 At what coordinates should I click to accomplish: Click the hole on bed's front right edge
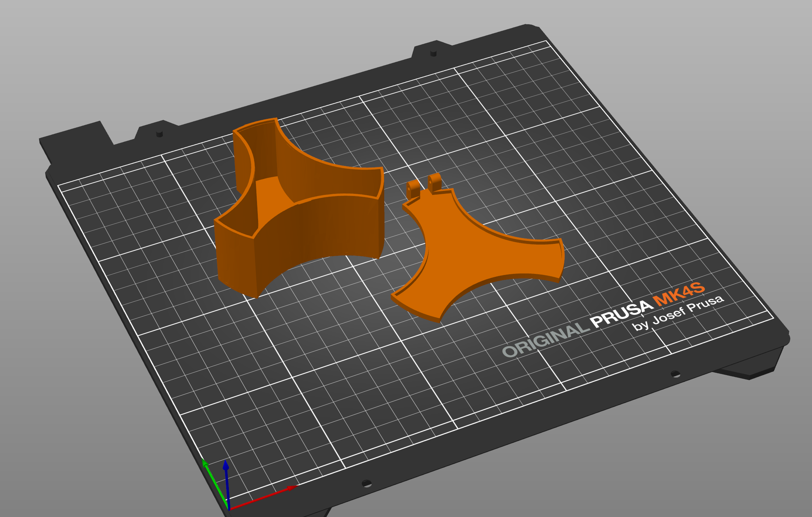(x=675, y=374)
